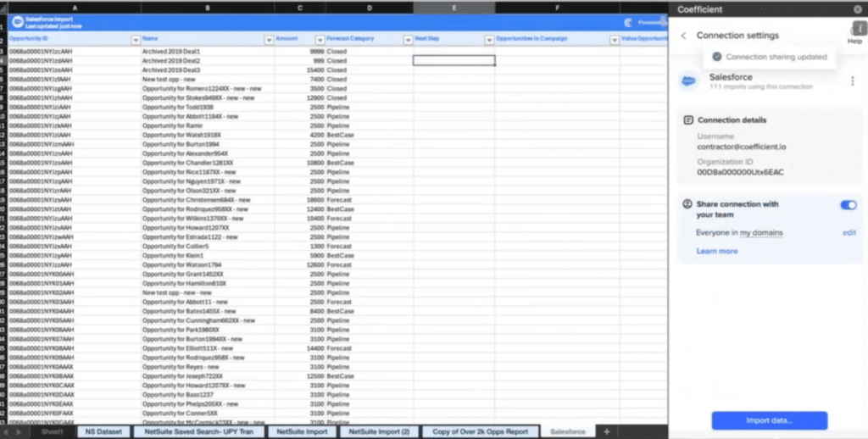Screen dimensions: 868x439
Task: Switch to NetSuite Saved Search- UPY Tran tab
Action: coord(198,432)
